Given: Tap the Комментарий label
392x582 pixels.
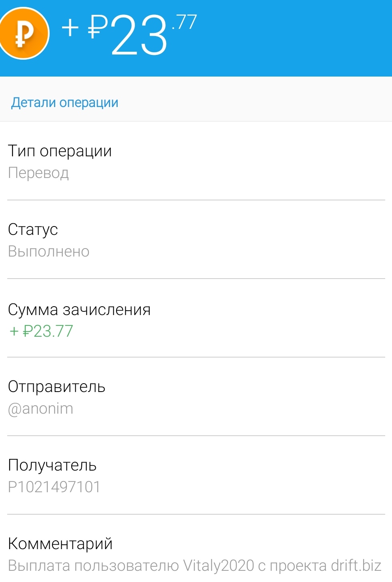Looking at the screenshot, I should point(60,544).
